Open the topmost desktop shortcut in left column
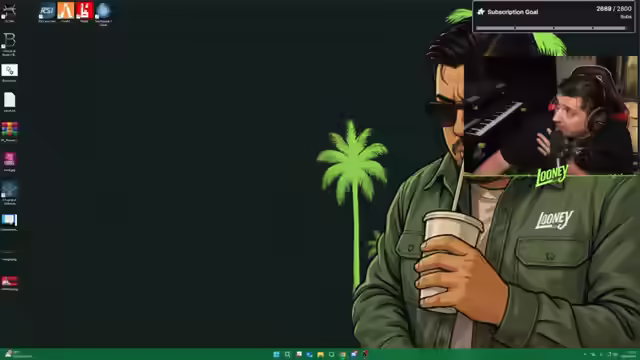The image size is (640, 360). [x=9, y=13]
